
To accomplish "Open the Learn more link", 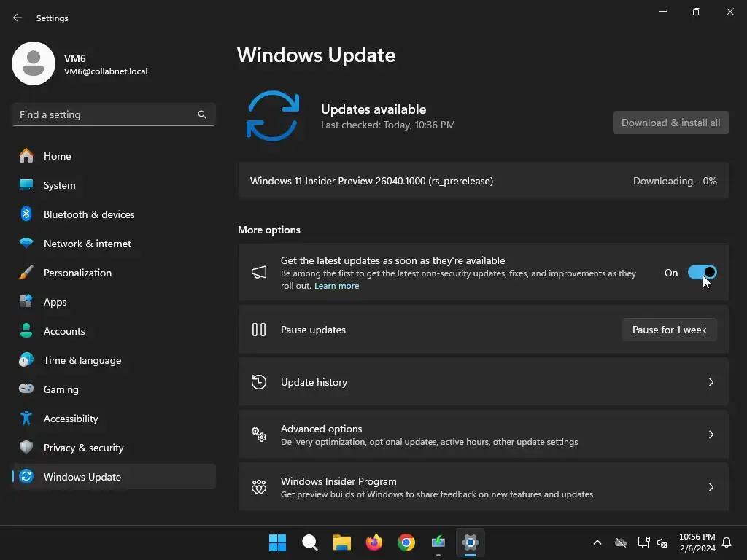I will tap(336, 286).
